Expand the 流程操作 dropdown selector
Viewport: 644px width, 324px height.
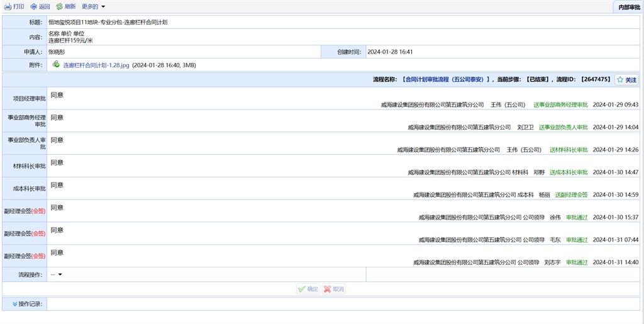tap(57, 274)
